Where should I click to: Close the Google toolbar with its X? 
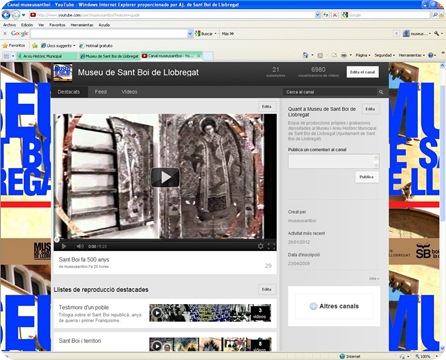pyautogui.click(x=5, y=34)
